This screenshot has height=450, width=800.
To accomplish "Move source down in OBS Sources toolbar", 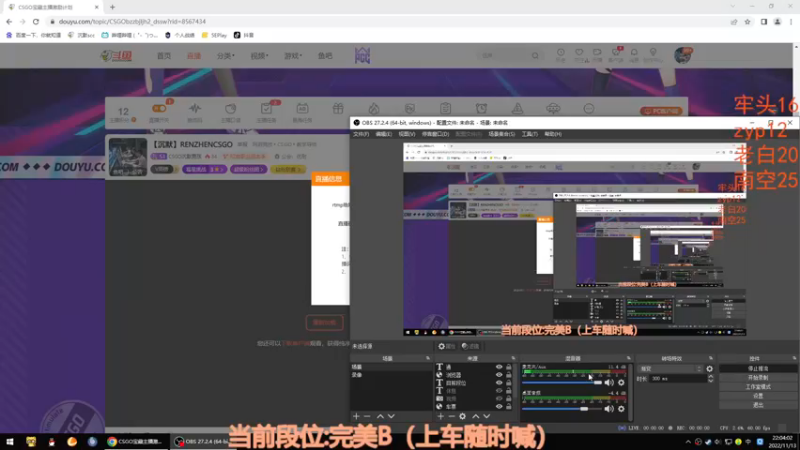I will (487, 416).
